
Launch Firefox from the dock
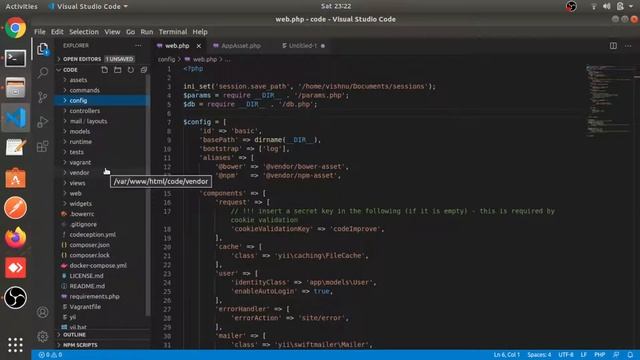(x=16, y=238)
